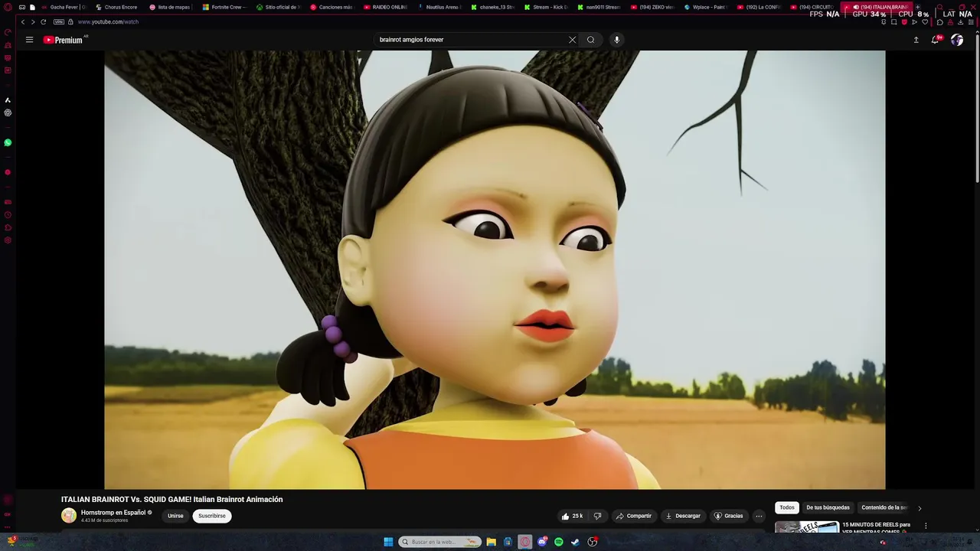Switch to the (194) ZEKO tab
The width and height of the screenshot is (980, 551).
(652, 7)
